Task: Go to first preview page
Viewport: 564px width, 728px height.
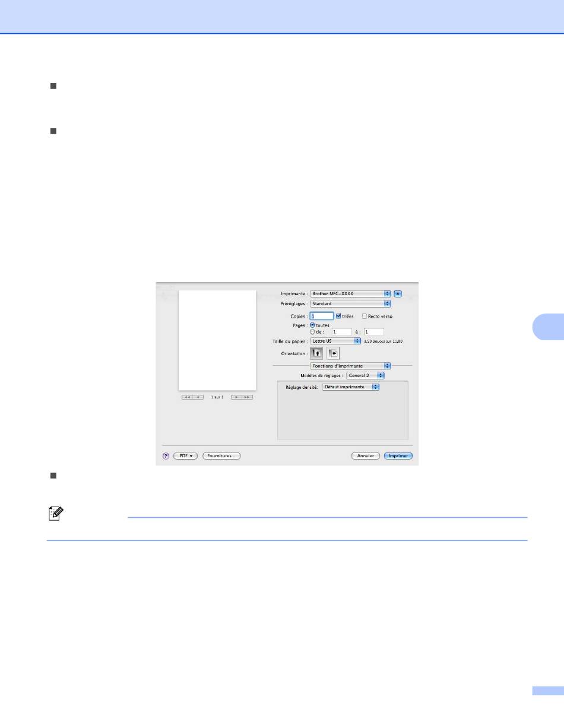Action: (x=186, y=397)
